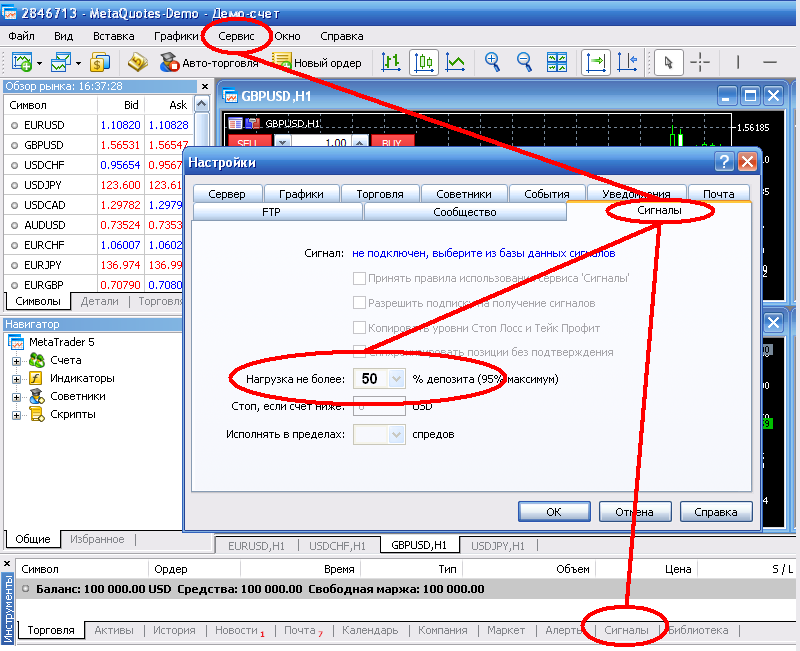
Task: Click the tile windows icon
Action: click(x=557, y=62)
